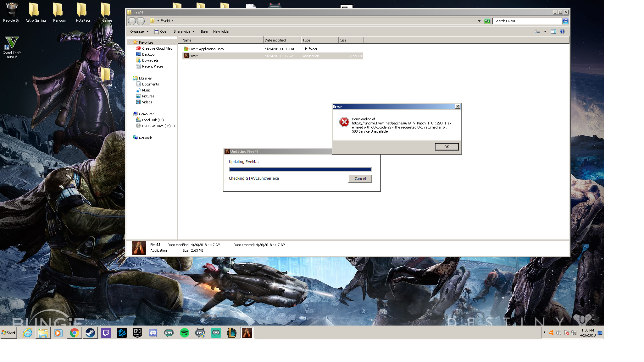Click the Updating FiveM progress bar
Image resolution: width=644 pixels, height=362 pixels.
[x=300, y=169]
